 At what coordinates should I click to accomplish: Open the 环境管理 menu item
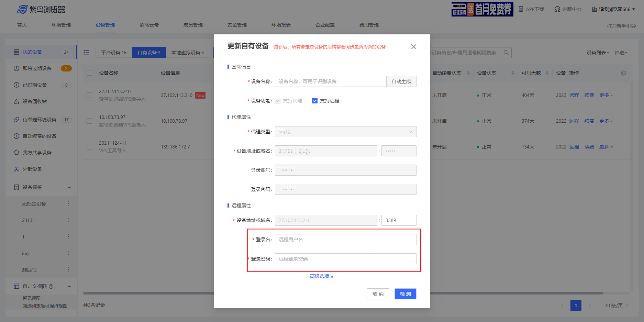(61, 24)
